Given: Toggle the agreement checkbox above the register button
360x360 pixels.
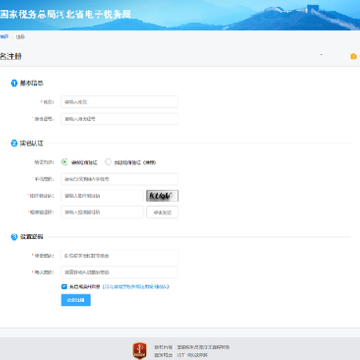Looking at the screenshot, I should 64,286.
